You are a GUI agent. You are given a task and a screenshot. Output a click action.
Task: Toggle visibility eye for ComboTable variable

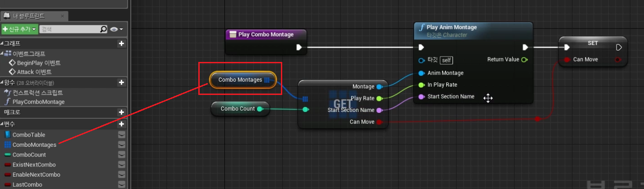[x=122, y=134]
